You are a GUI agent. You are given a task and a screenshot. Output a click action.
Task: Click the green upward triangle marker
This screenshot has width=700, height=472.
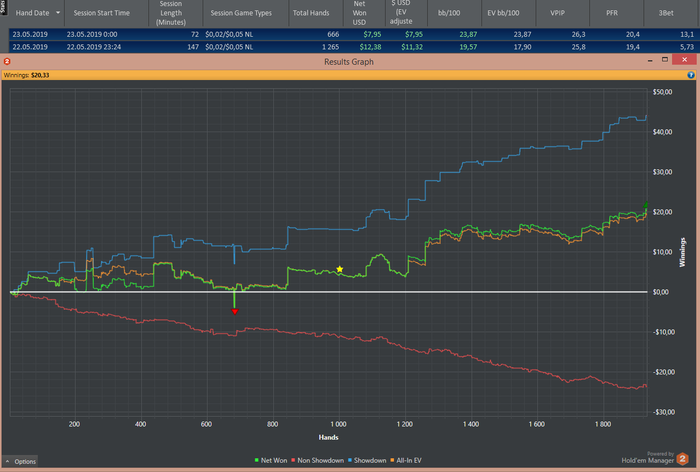[646, 205]
